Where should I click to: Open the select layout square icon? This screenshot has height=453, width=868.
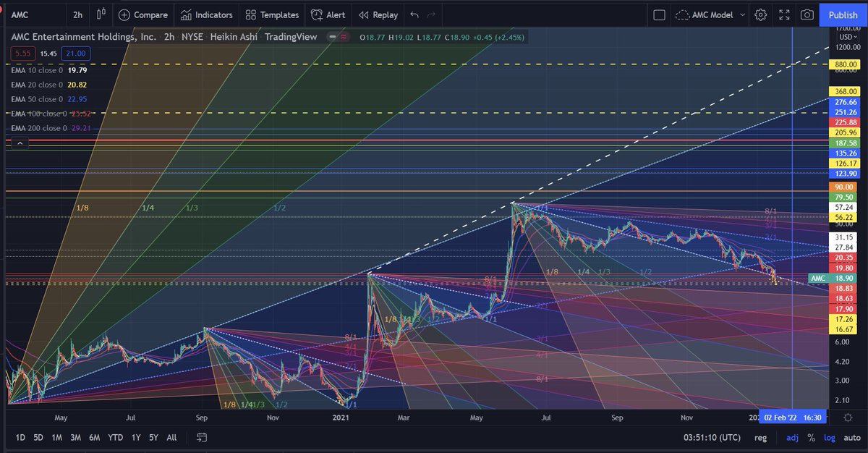(659, 14)
